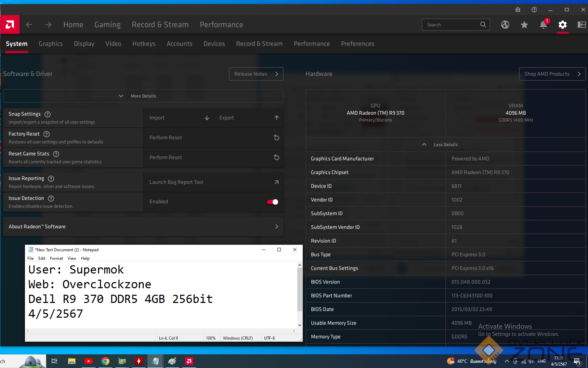The image size is (588, 368).
Task: Expand About Radeon Software row
Action: coord(143,227)
